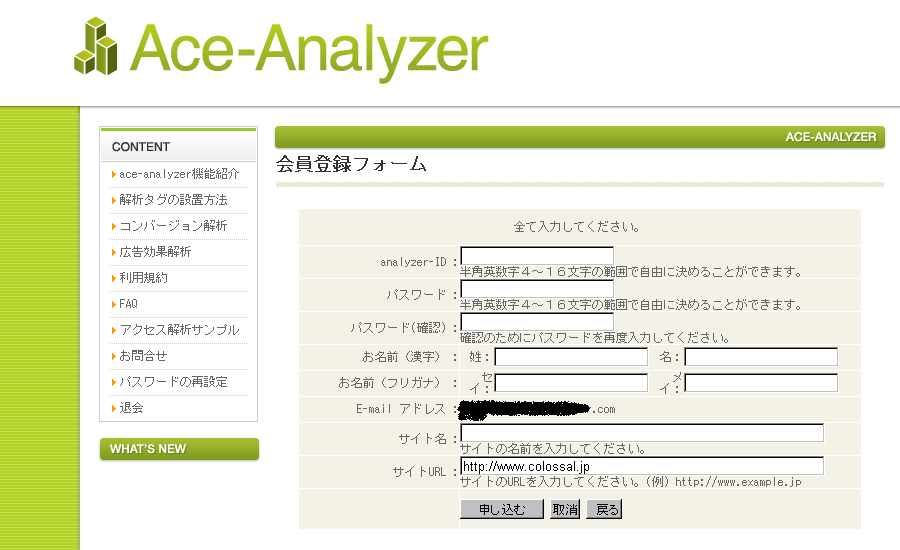The image size is (900, 550).
Task: Click the ACE-ANALYZER green header bar label
Action: click(831, 137)
